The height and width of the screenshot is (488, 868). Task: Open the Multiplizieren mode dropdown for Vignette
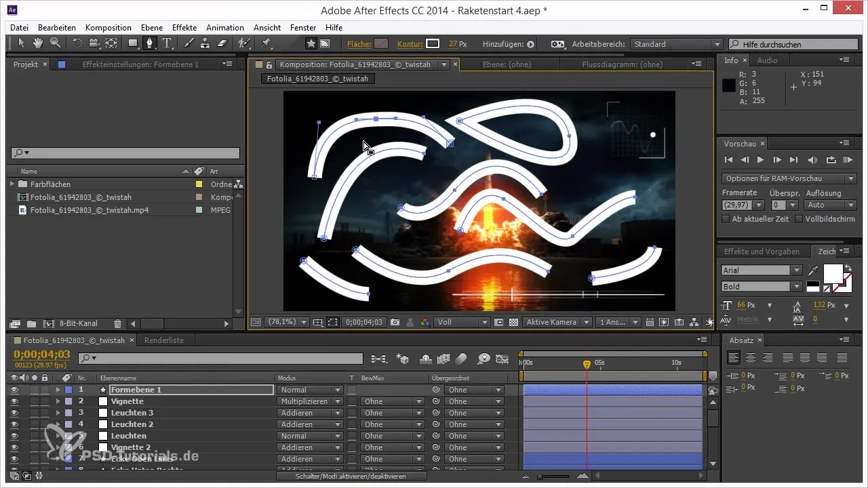tap(311, 401)
